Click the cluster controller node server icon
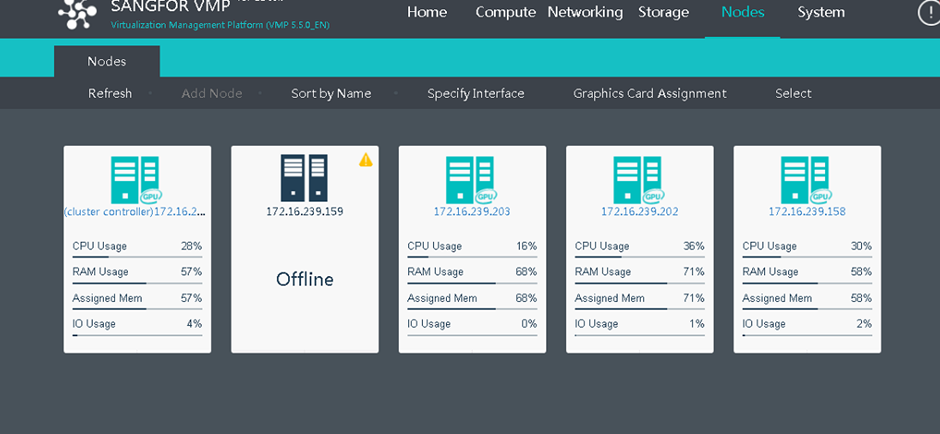The image size is (940, 434). click(x=135, y=180)
